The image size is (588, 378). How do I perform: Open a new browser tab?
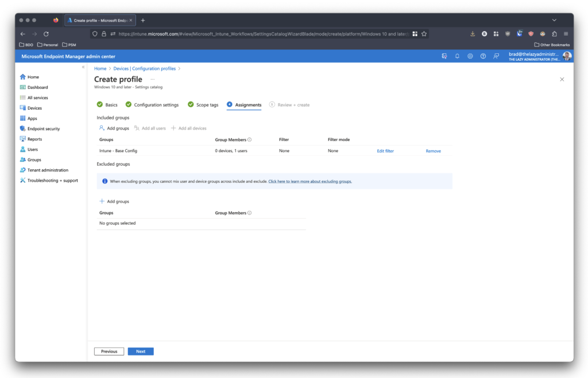click(143, 20)
